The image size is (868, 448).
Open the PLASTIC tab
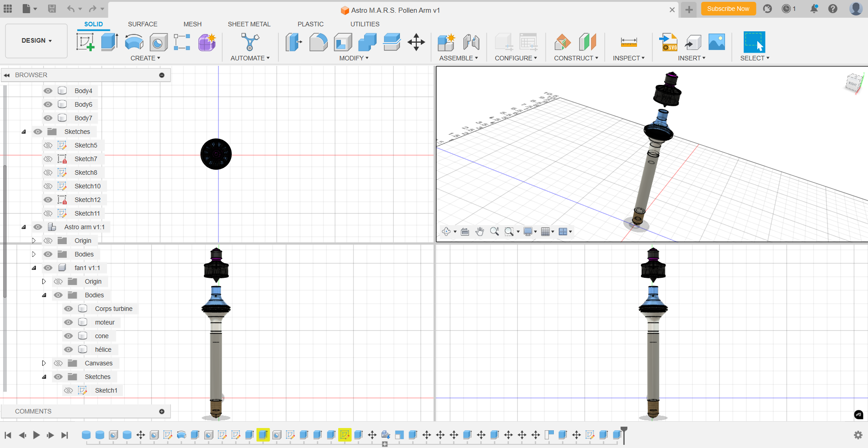[311, 24]
